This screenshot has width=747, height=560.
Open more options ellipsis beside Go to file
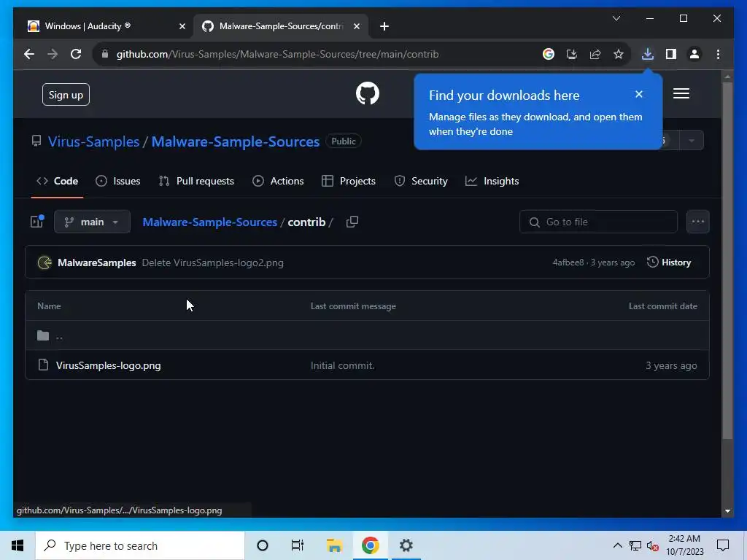point(697,222)
